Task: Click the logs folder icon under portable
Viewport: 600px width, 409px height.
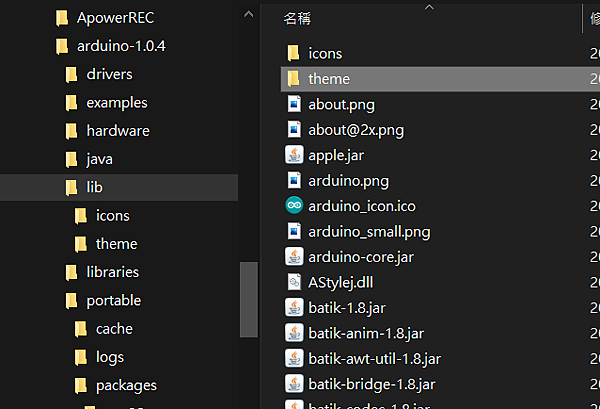Action: pyautogui.click(x=81, y=358)
